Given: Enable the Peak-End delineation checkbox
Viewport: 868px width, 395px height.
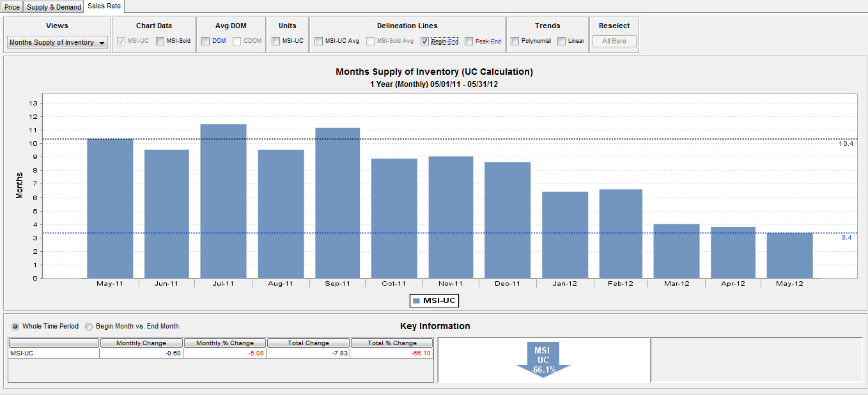Looking at the screenshot, I should (469, 41).
